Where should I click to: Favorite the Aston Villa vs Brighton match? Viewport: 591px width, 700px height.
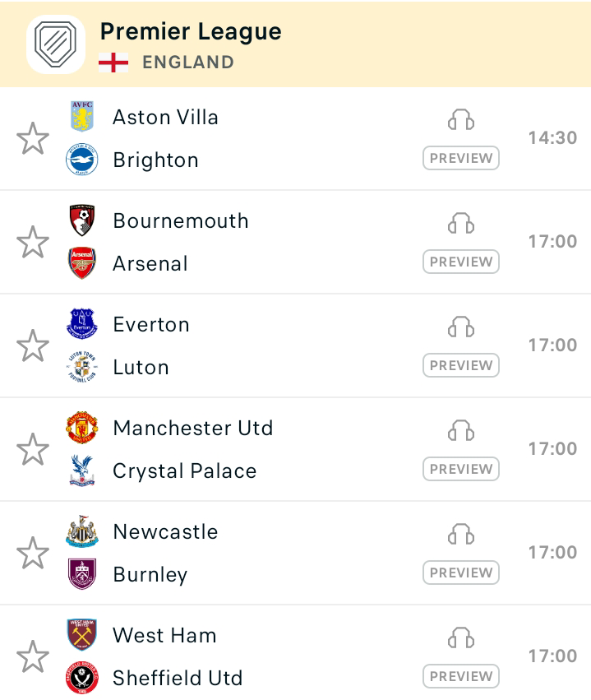click(33, 138)
